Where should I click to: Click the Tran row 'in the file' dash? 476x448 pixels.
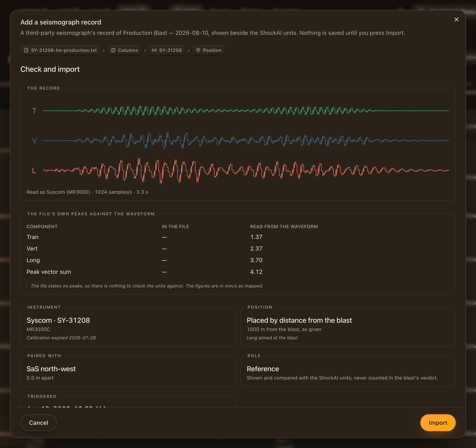pos(164,237)
